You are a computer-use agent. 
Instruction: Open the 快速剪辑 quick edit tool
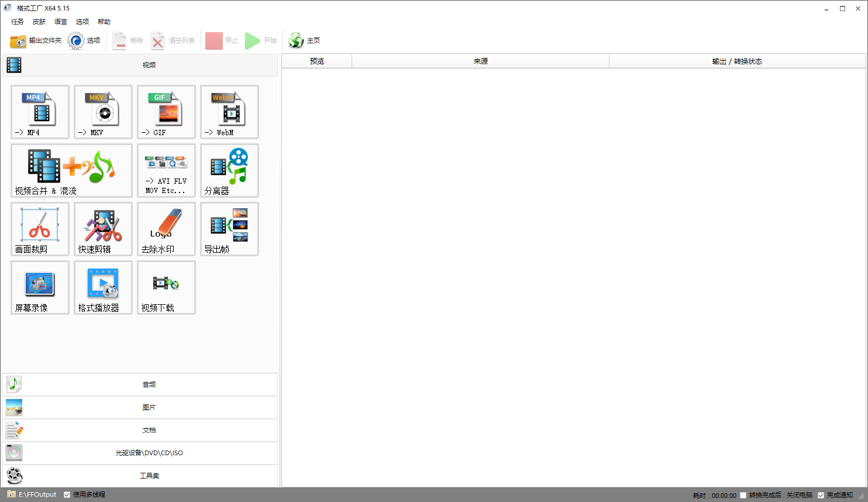click(103, 229)
